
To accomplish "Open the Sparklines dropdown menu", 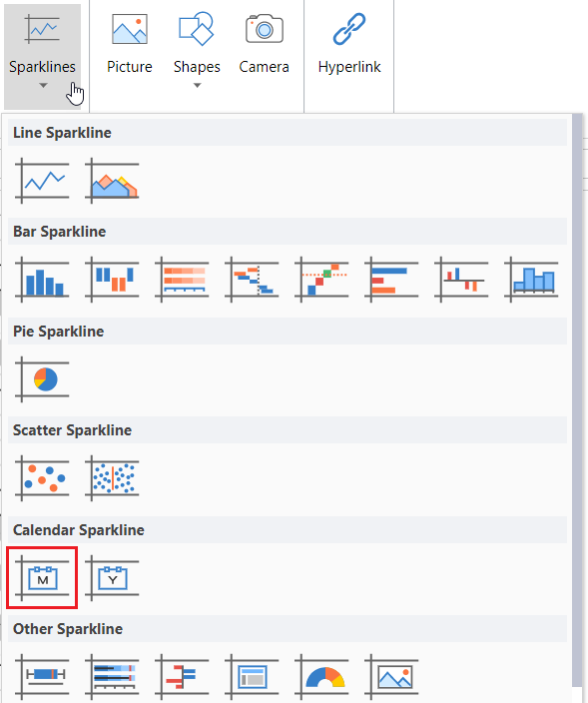I will click(x=43, y=56).
